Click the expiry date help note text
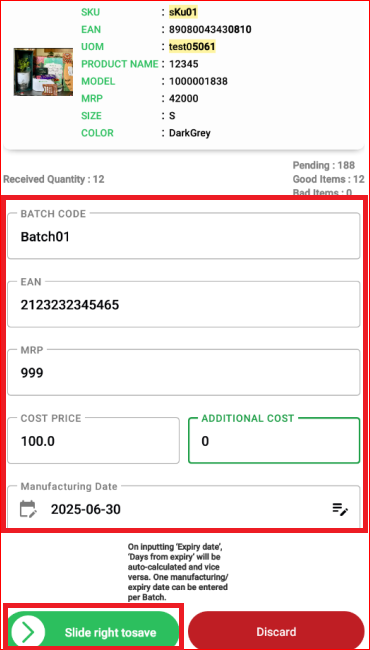The width and height of the screenshot is (370, 650). (x=179, y=572)
